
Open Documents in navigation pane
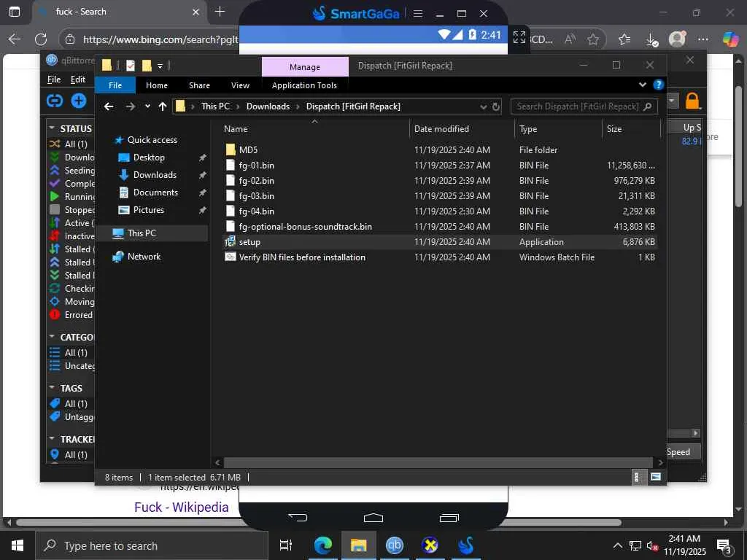tap(155, 192)
